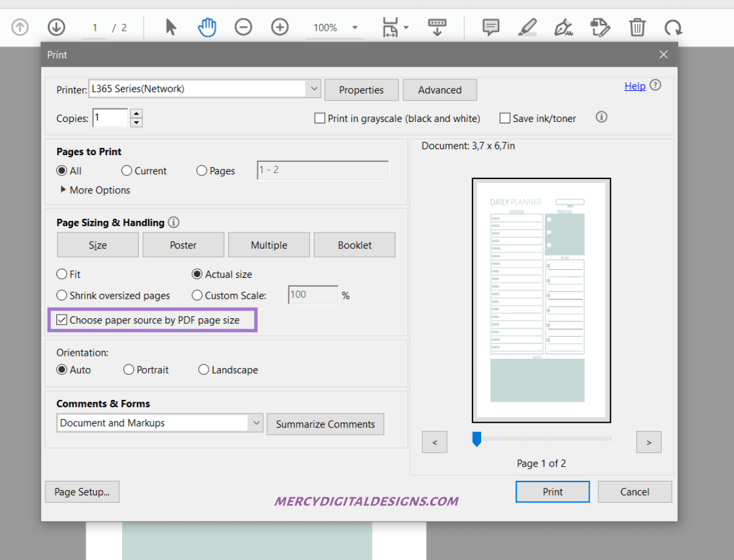Go to next page with down arrow icon
The image size is (734, 560).
56,26
